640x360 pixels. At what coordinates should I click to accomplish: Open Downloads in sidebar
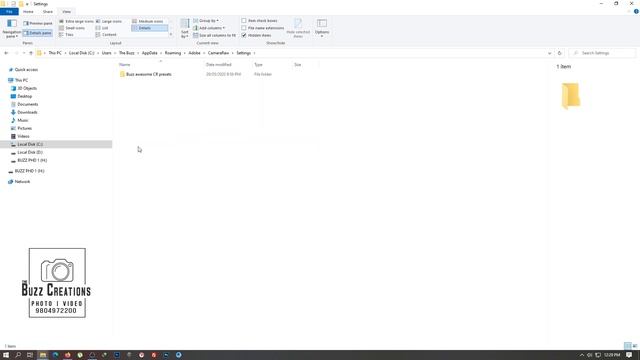click(x=27, y=112)
